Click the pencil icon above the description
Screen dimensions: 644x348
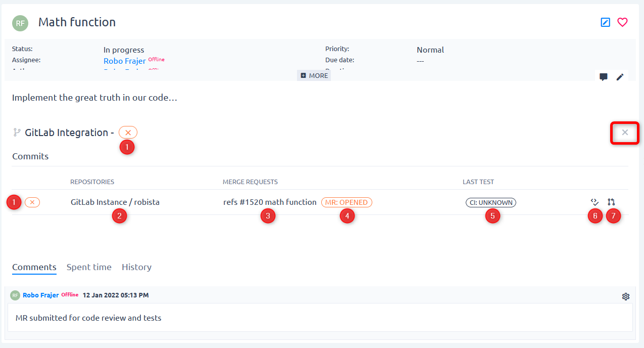pyautogui.click(x=620, y=77)
